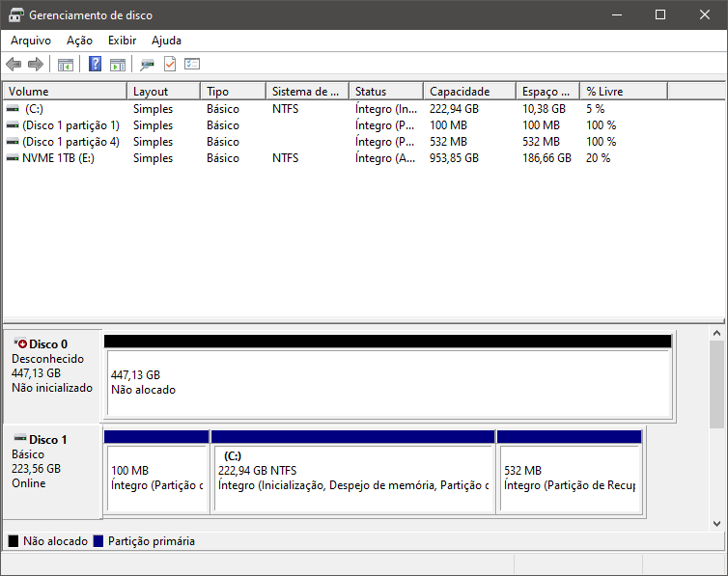Click the Back arrow toolbar icon
Image resolution: width=728 pixels, height=576 pixels.
(14, 64)
